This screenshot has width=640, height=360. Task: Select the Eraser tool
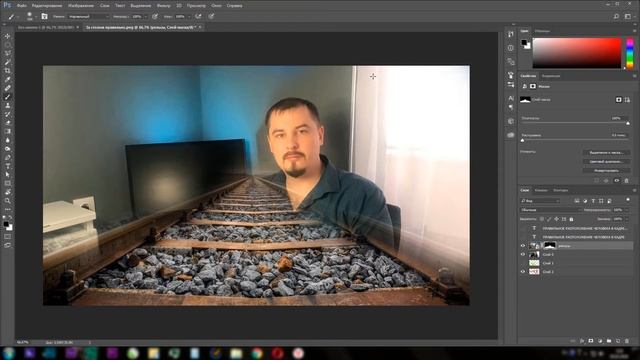(7, 123)
